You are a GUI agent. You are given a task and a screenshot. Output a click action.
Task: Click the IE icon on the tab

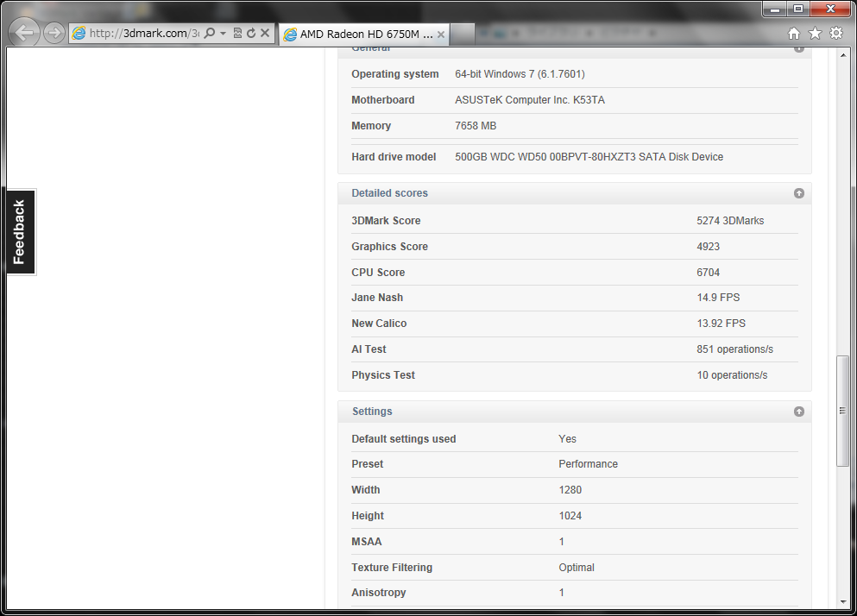[290, 35]
